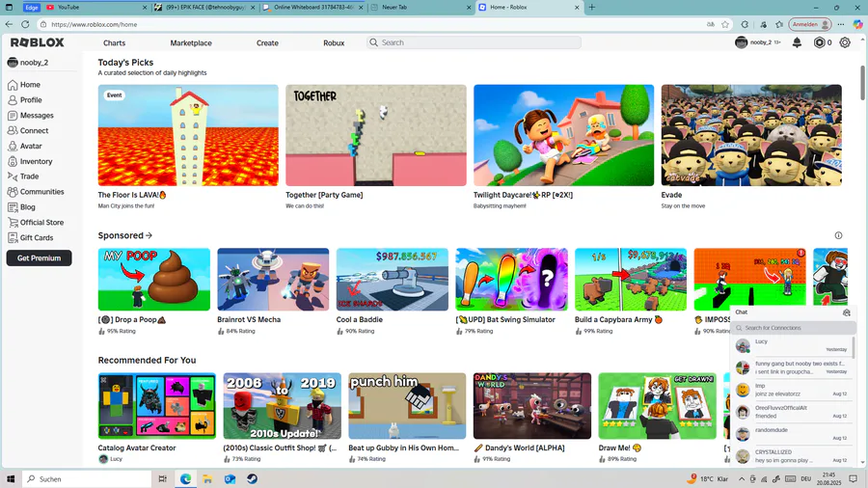Click the Robux balance icon
Screen dimensions: 868x488
pos(819,42)
